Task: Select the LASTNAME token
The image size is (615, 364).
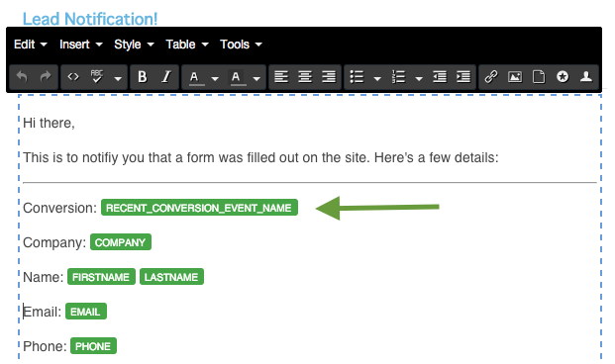Action: (171, 277)
